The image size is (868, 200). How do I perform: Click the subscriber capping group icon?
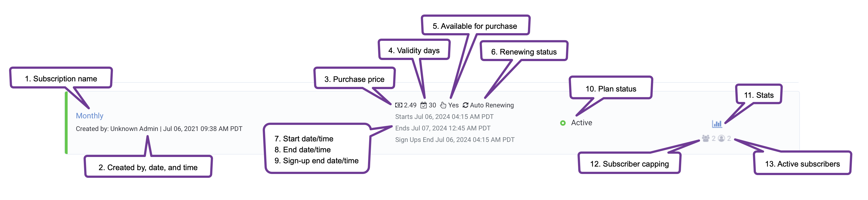pyautogui.click(x=706, y=138)
